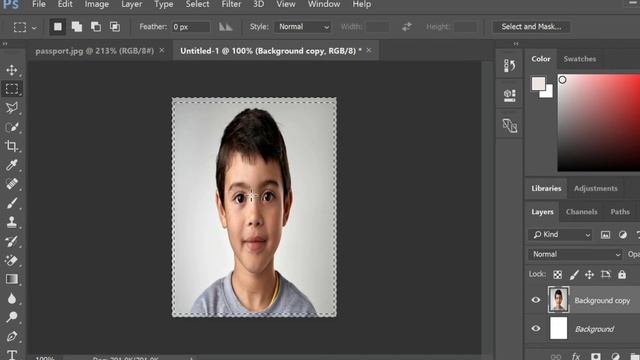Hide the Background copy layer
The image size is (640, 360).
click(x=536, y=300)
